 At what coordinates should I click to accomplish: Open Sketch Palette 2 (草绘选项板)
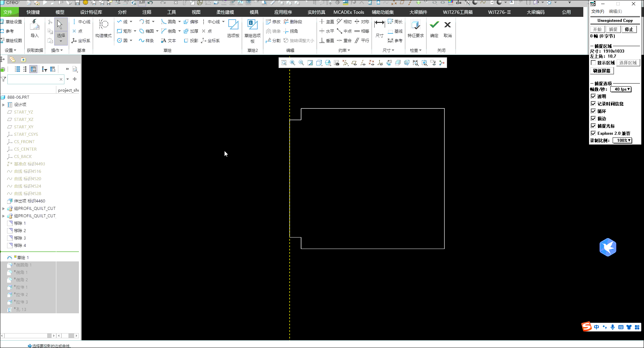(x=252, y=31)
